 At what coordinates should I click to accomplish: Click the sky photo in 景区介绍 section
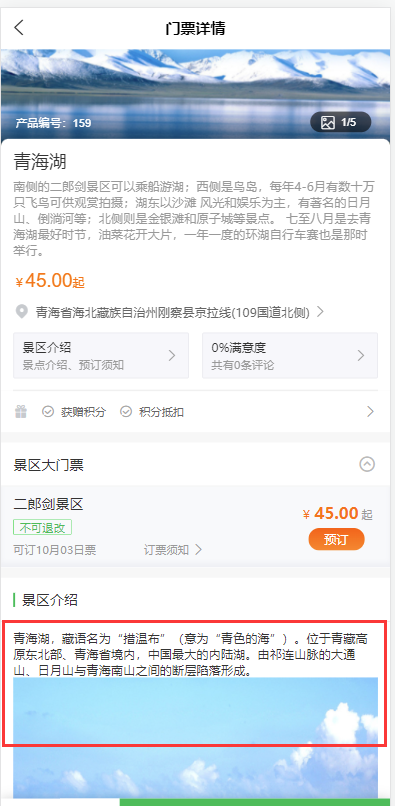(195, 738)
